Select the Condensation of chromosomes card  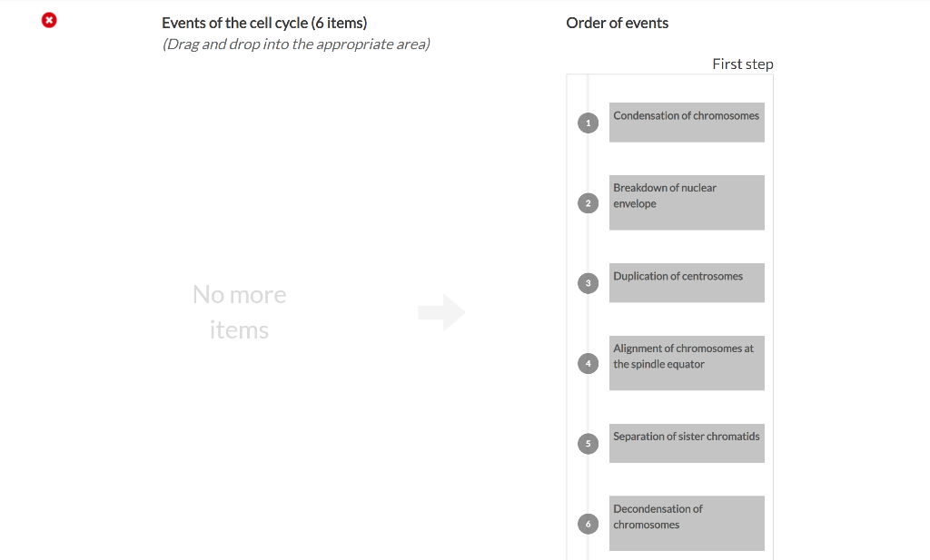tap(687, 123)
